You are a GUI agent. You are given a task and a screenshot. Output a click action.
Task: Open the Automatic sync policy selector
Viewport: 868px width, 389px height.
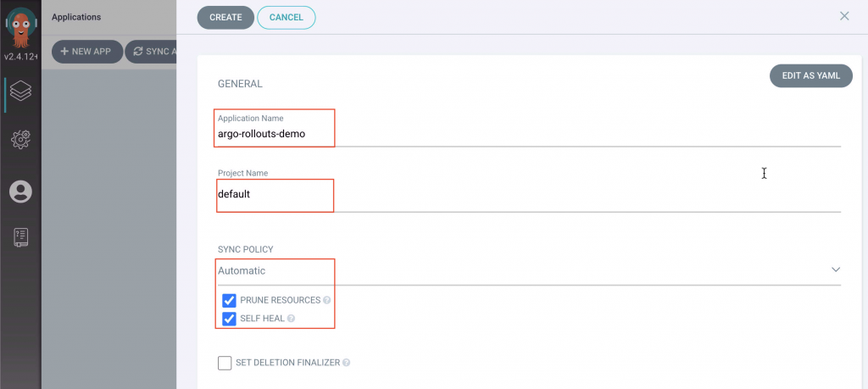click(509, 271)
